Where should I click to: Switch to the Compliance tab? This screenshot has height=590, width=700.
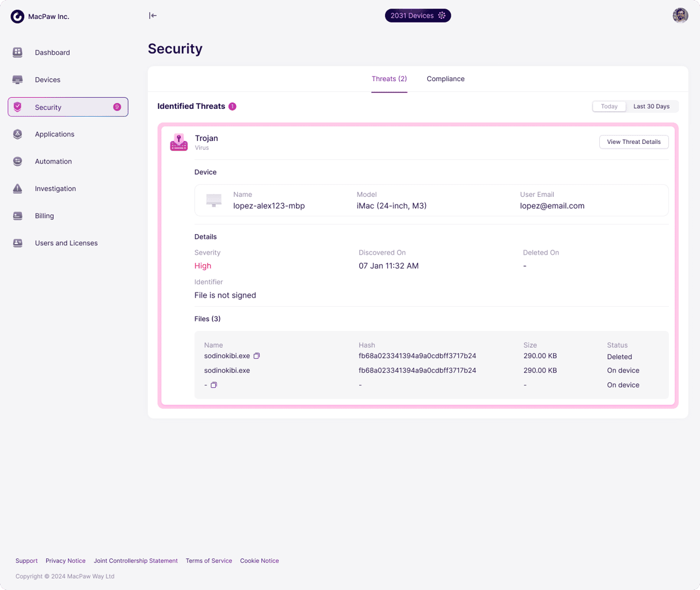[x=446, y=79]
